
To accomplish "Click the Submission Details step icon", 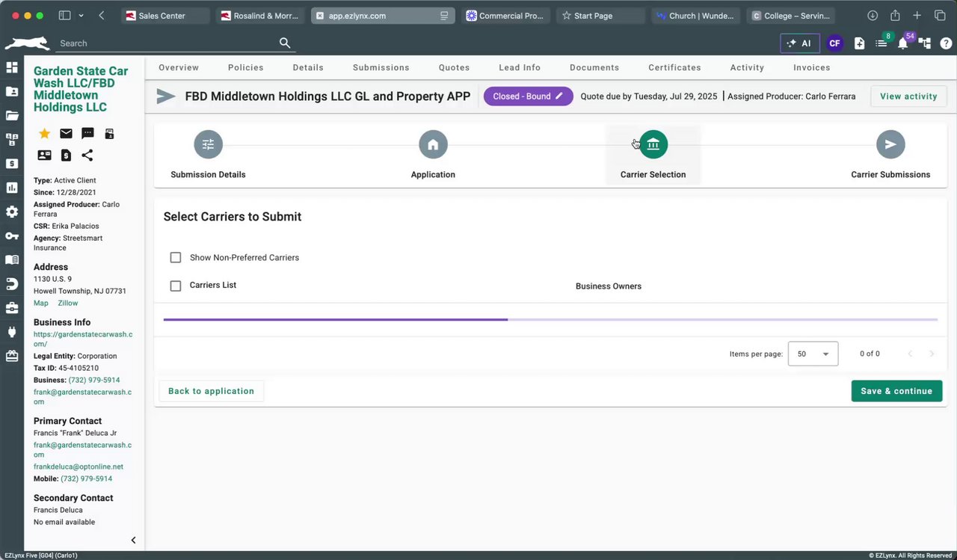I will (x=208, y=144).
